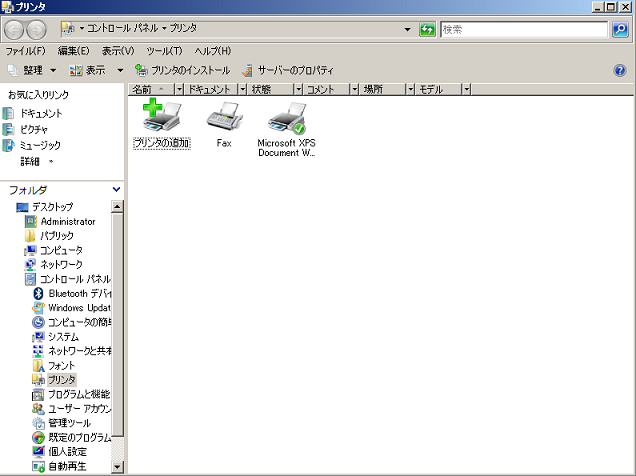Collapse the フォルダ pane chevron
The width and height of the screenshot is (636, 476).
[117, 189]
